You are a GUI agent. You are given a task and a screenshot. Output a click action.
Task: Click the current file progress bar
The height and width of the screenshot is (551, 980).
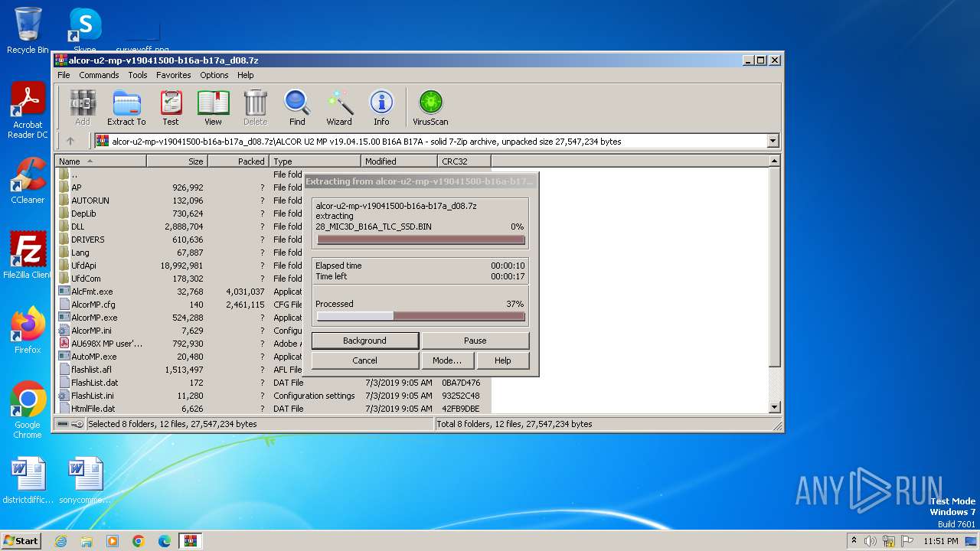421,240
